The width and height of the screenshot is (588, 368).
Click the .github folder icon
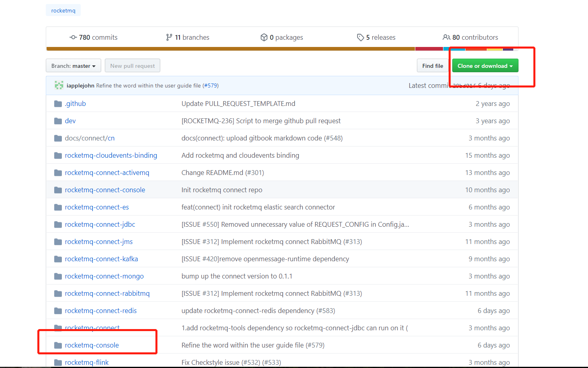(58, 104)
